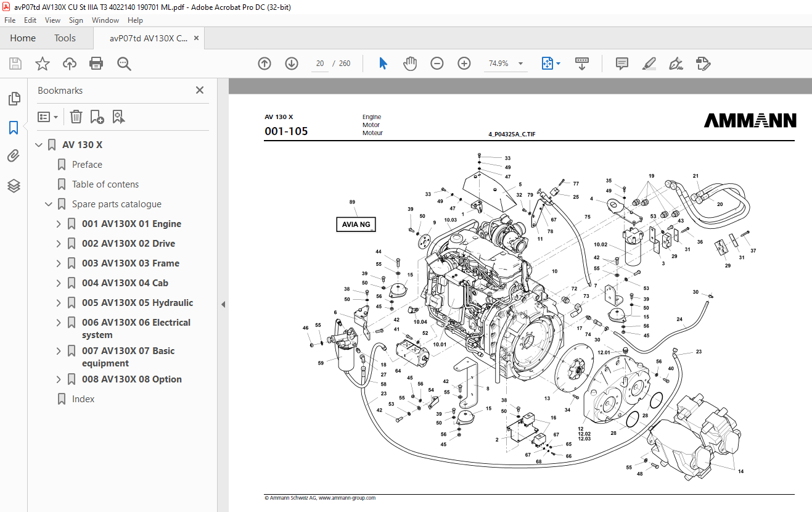Switch to the Home tab
Image resolution: width=812 pixels, height=512 pixels.
coord(23,38)
